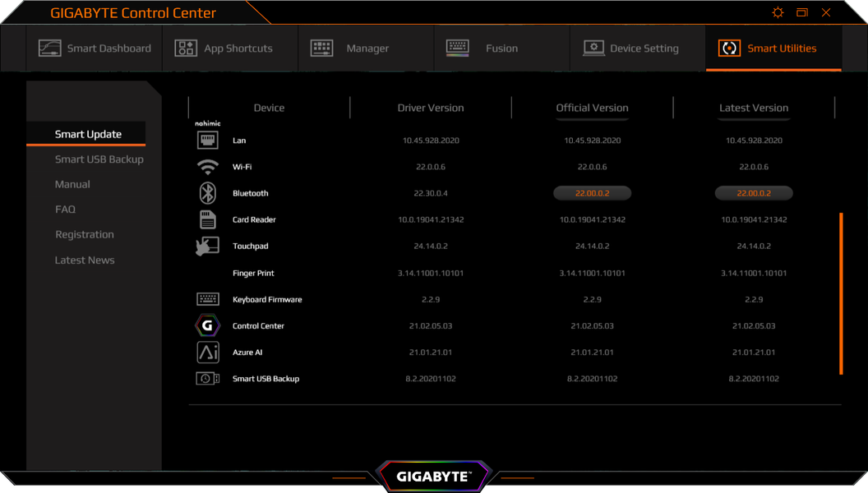Select the Touchpad device label

250,246
